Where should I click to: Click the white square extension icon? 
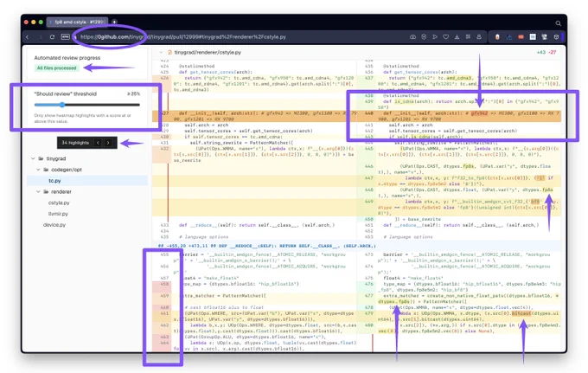pyautogui.click(x=533, y=36)
